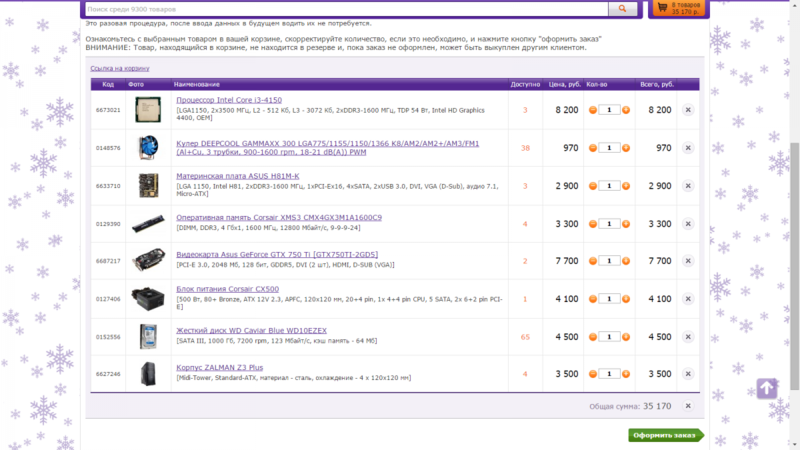Click the orange search magnifier button
800x450 pixels.
623,9
